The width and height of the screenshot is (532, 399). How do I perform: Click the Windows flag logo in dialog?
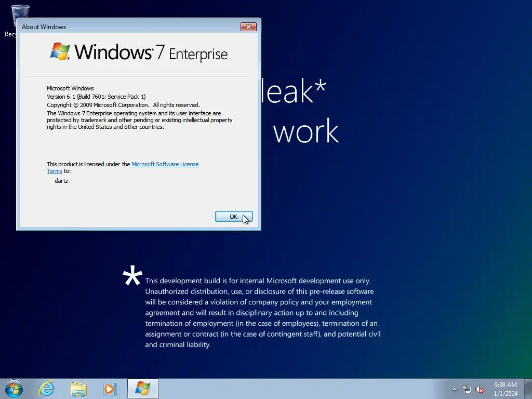pos(60,51)
